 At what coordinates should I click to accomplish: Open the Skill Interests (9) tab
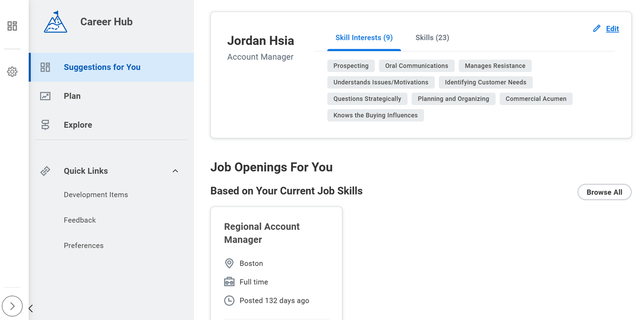pyautogui.click(x=364, y=37)
